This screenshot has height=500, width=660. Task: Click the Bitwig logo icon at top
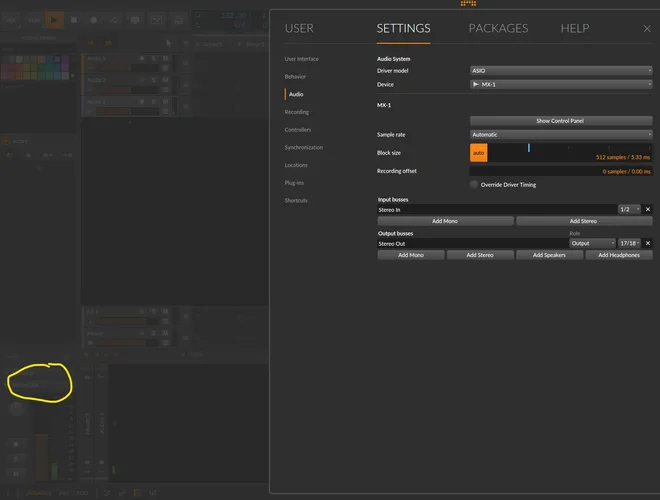[x=468, y=4]
